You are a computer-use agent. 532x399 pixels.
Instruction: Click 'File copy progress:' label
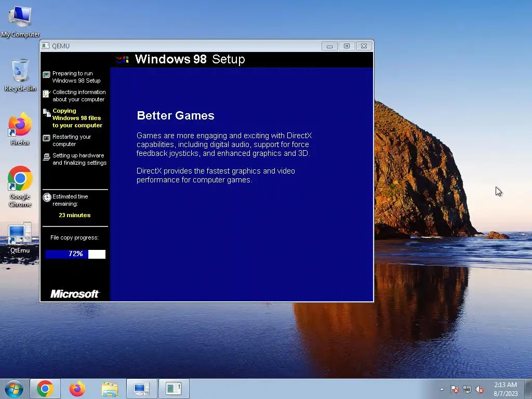coord(74,237)
